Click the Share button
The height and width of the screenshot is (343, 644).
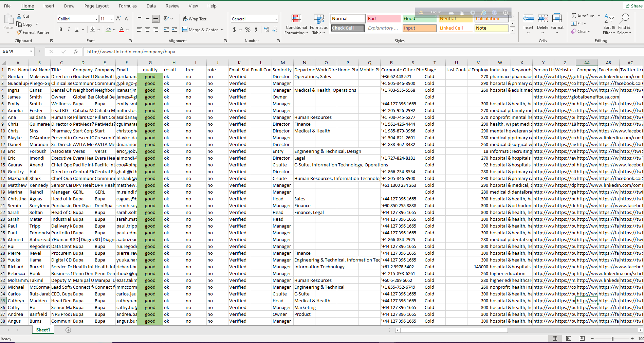pos(633,6)
